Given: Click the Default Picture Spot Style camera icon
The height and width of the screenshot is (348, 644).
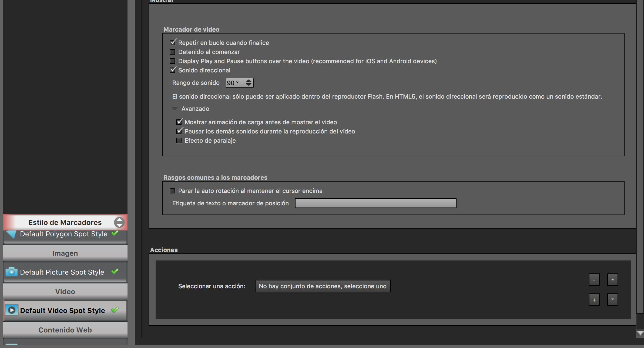Looking at the screenshot, I should (12, 272).
